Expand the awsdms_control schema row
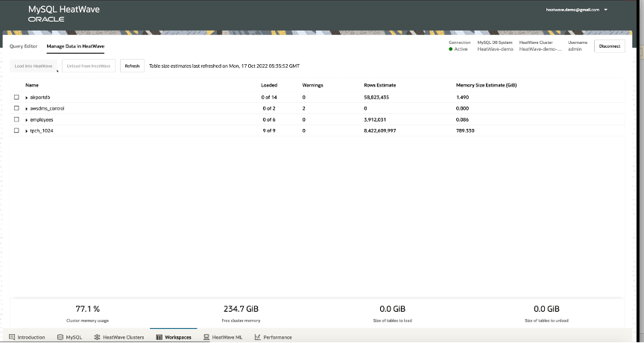The height and width of the screenshot is (343, 644). point(27,109)
